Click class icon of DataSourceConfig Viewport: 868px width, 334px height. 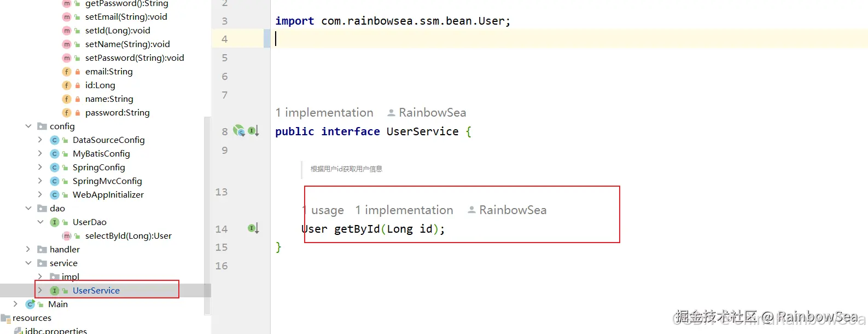[x=55, y=140]
